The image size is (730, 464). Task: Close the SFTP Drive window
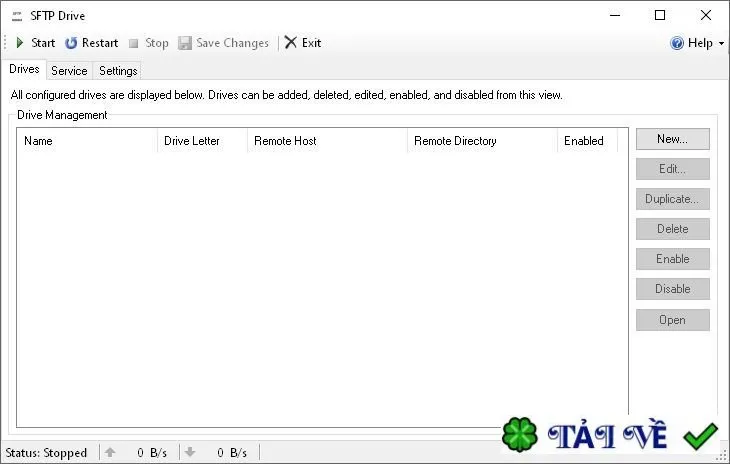(705, 15)
